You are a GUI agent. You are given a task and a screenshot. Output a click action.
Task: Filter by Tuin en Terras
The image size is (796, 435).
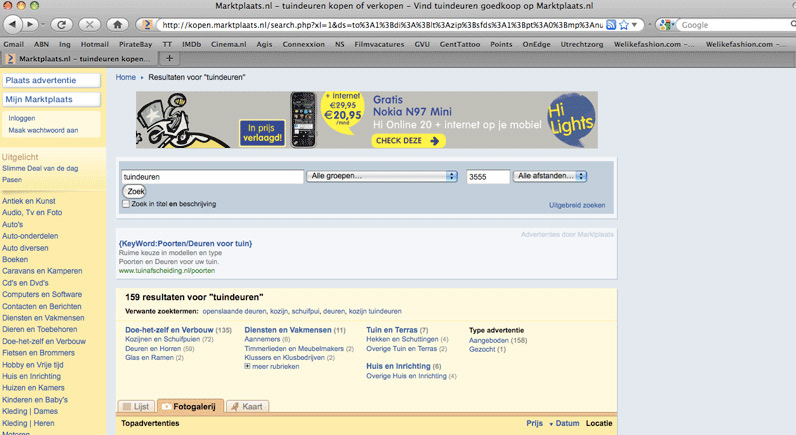click(x=392, y=330)
